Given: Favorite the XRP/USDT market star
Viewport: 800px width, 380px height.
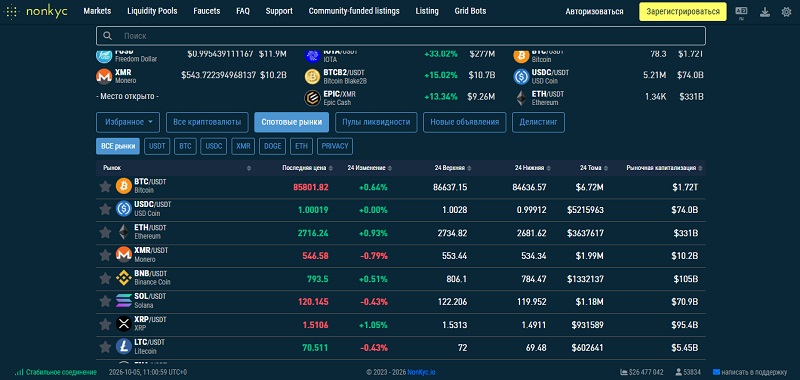Looking at the screenshot, I should pos(105,324).
